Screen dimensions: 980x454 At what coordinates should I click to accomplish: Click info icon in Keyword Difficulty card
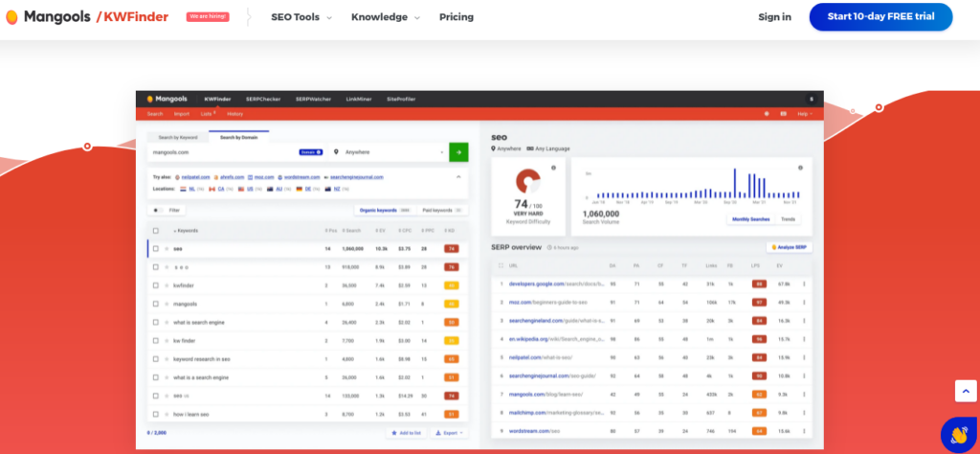pos(553,168)
